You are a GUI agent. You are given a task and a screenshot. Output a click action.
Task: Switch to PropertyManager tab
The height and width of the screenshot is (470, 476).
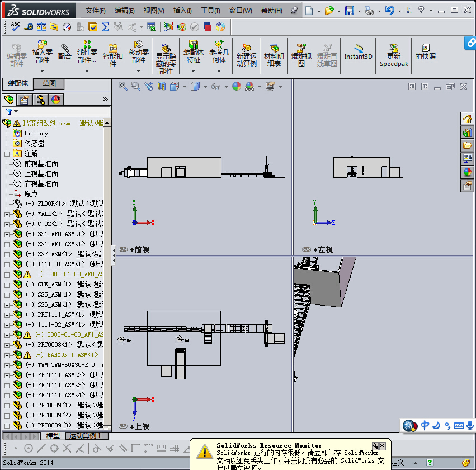pos(24,99)
